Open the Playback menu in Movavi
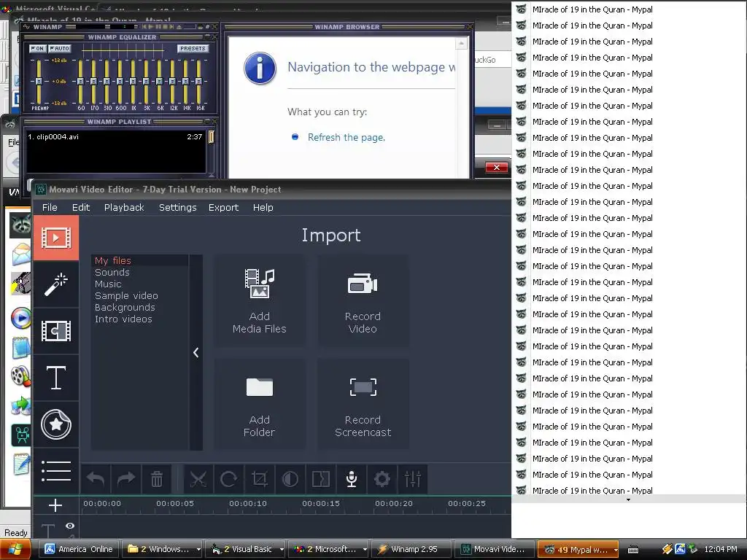Viewport: 747px width, 560px height. (124, 208)
